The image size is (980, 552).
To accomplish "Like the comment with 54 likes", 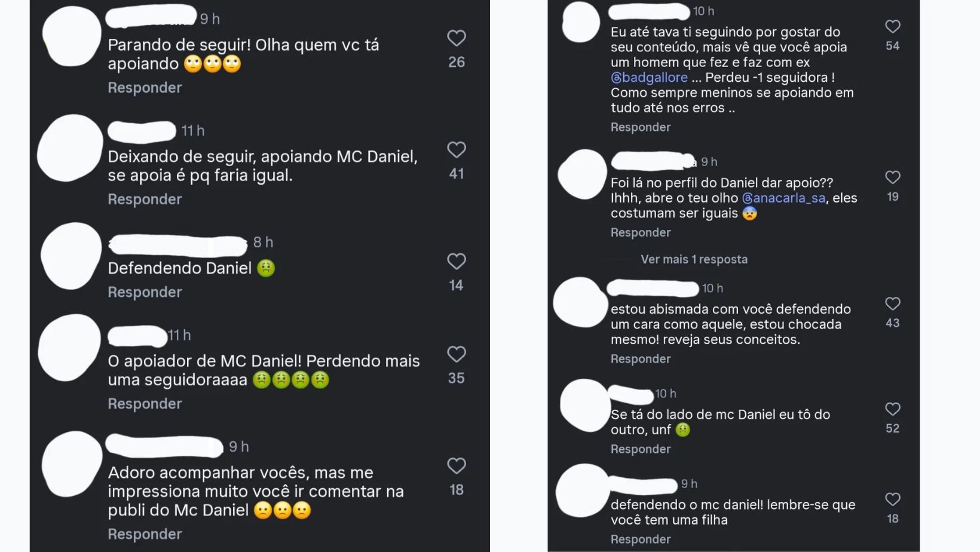I will (892, 26).
